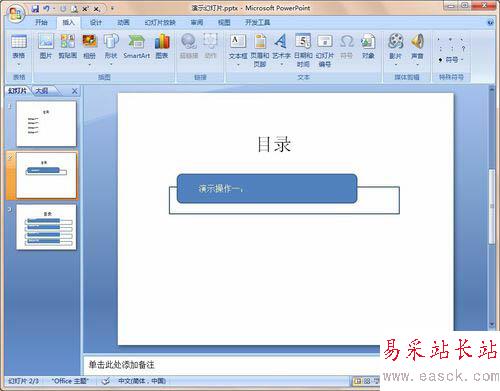Switch to the 大纲 outline tab

tap(42, 91)
